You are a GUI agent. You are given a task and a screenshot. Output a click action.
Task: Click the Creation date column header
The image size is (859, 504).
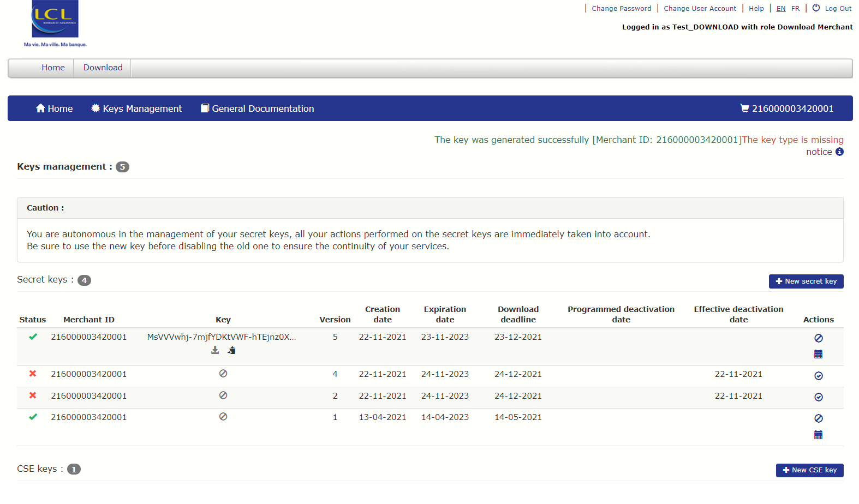(x=383, y=314)
